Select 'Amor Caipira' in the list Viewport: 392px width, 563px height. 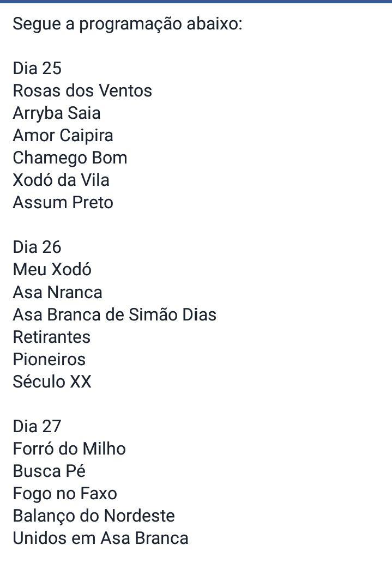[63, 136]
